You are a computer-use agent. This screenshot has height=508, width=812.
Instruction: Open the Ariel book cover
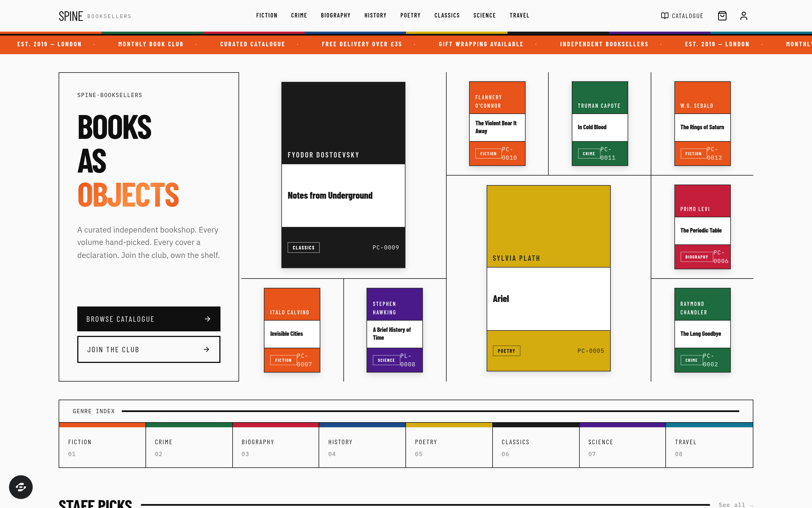point(549,278)
